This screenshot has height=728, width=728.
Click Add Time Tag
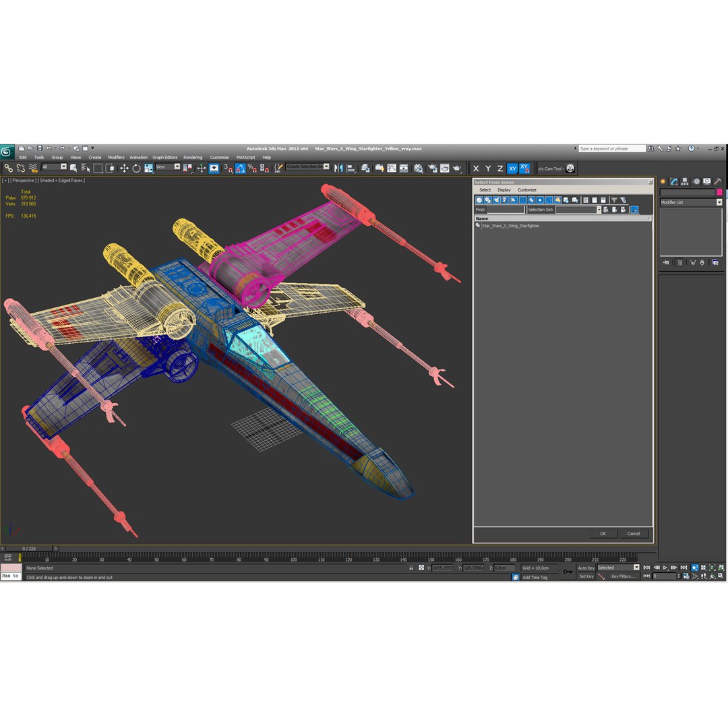(535, 577)
